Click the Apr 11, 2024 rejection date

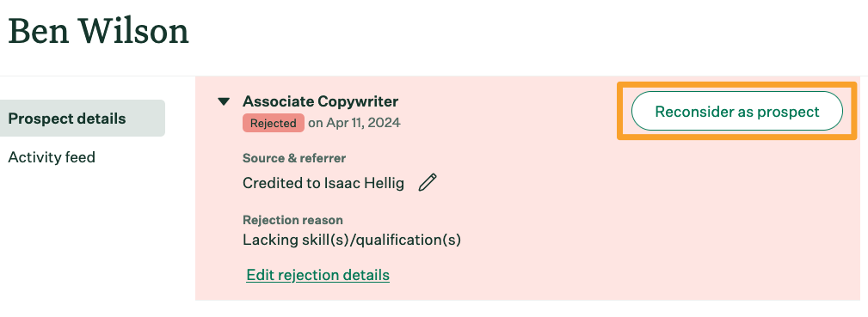[363, 123]
